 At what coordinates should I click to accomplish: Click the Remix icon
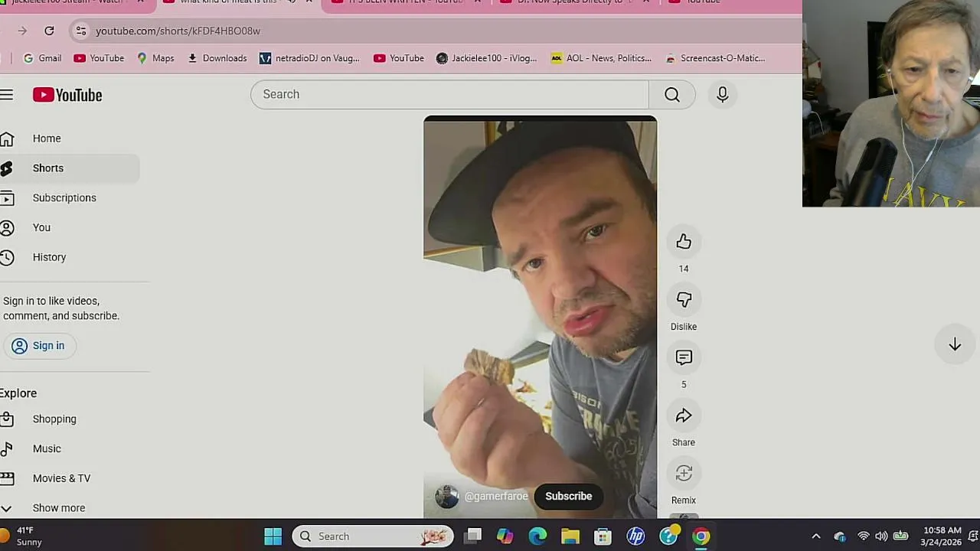point(684,474)
